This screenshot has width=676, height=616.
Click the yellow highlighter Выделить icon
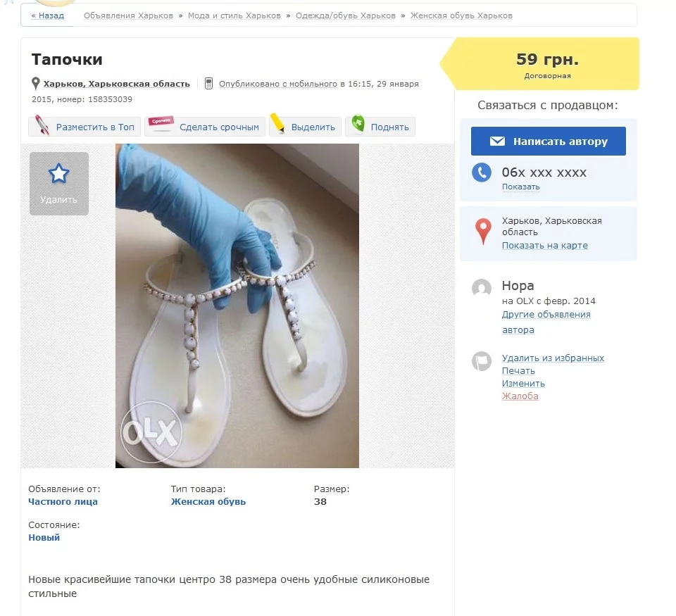(x=278, y=125)
